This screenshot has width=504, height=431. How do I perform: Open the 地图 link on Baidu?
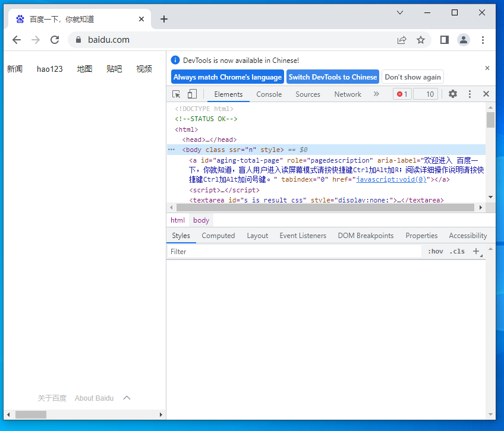coord(85,69)
